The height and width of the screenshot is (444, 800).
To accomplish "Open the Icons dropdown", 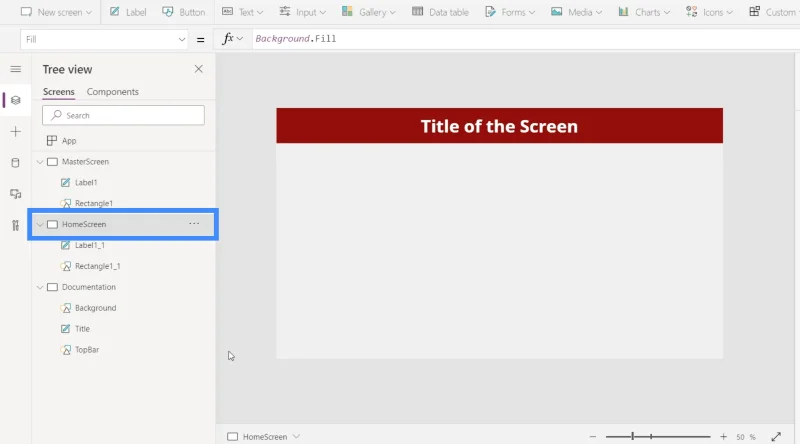I will [x=709, y=12].
